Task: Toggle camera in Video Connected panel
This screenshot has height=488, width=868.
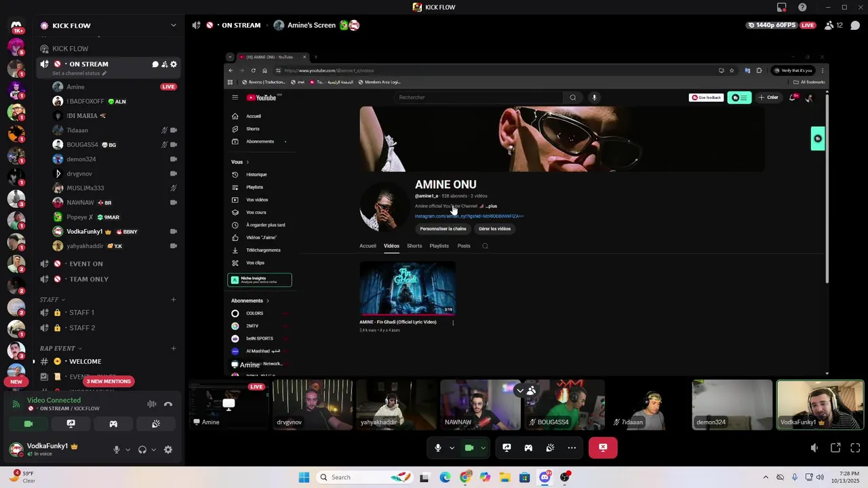Action: (x=28, y=424)
